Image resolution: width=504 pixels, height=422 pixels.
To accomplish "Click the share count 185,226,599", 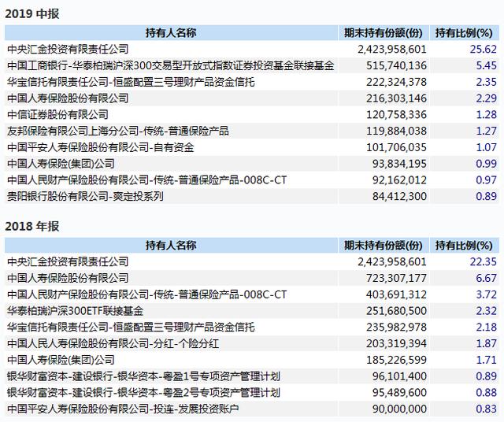I will 396,361.
